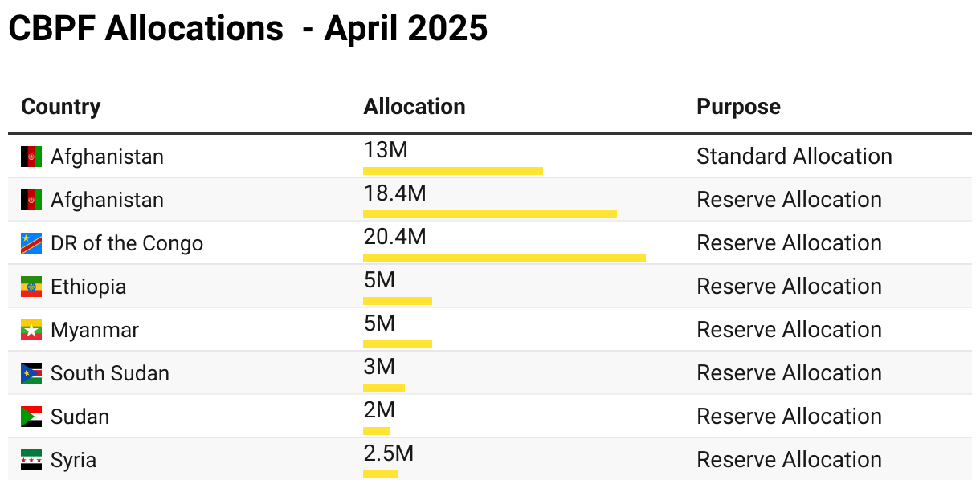Select the Ethiopia flag icon
Viewport: 980px width, 488px height.
click(x=31, y=287)
